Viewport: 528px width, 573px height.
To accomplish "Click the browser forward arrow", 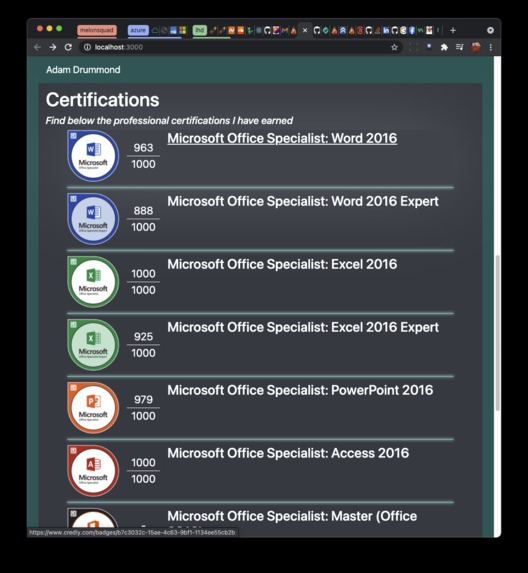I will 53,47.
